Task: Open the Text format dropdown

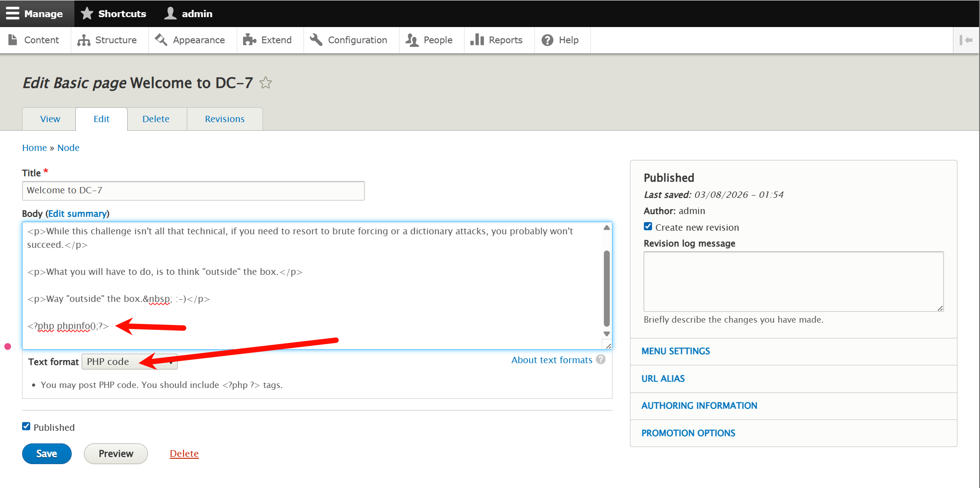Action: click(x=129, y=361)
